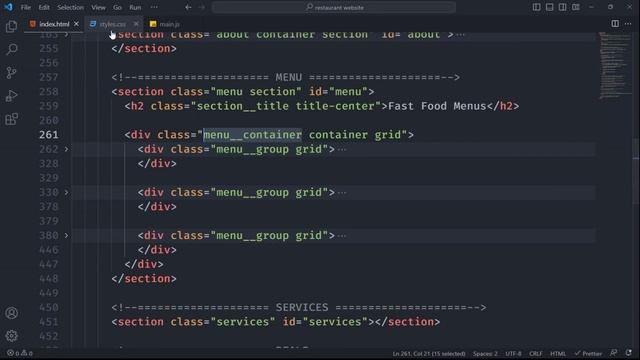Image resolution: width=640 pixels, height=360 pixels.
Task: Click fold ellipsis after line 262 code
Action: click(x=342, y=150)
